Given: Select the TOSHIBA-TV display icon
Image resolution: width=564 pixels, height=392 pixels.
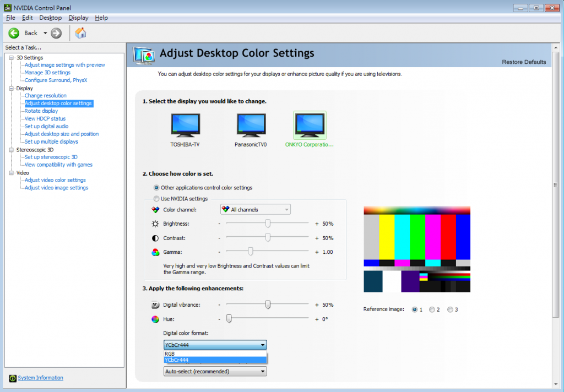Looking at the screenshot, I should pyautogui.click(x=185, y=126).
